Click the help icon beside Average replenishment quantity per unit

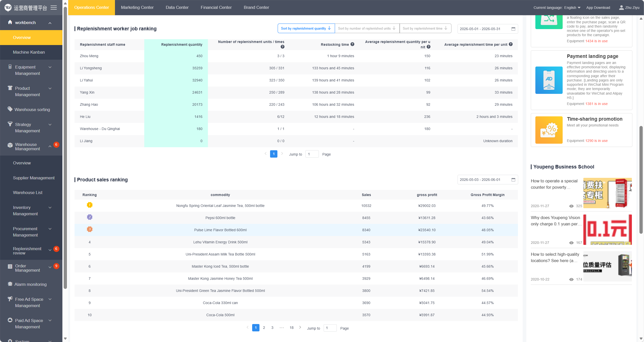point(428,47)
